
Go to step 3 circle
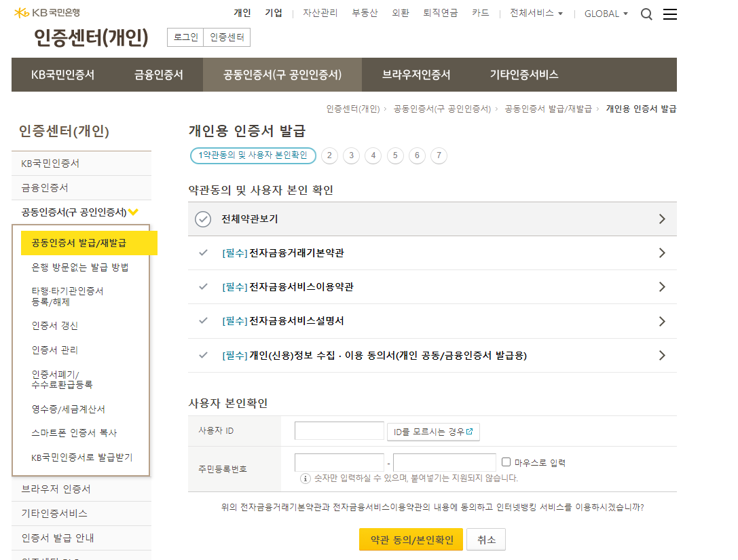point(351,155)
